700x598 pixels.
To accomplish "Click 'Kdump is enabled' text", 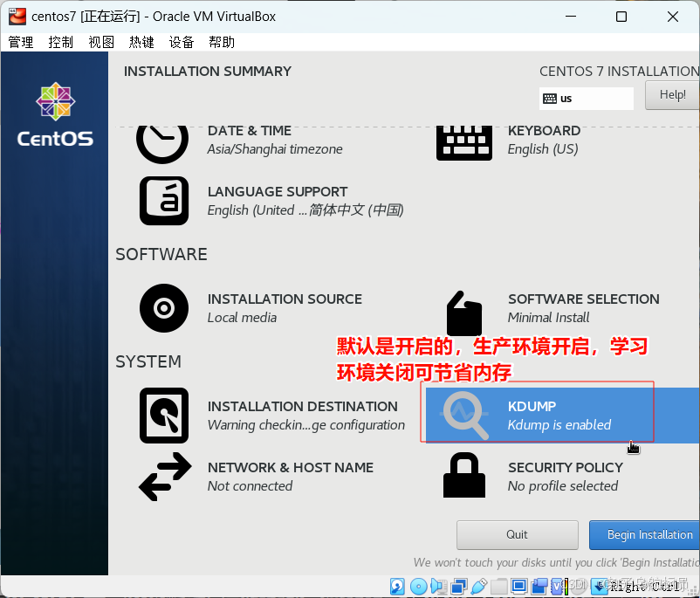I will (x=559, y=425).
